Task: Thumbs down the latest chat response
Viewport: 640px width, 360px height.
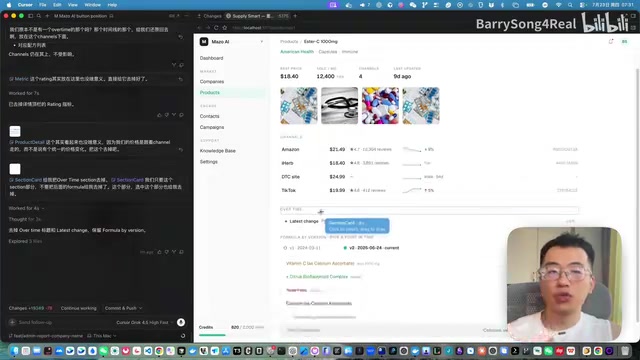Action: click(x=167, y=252)
